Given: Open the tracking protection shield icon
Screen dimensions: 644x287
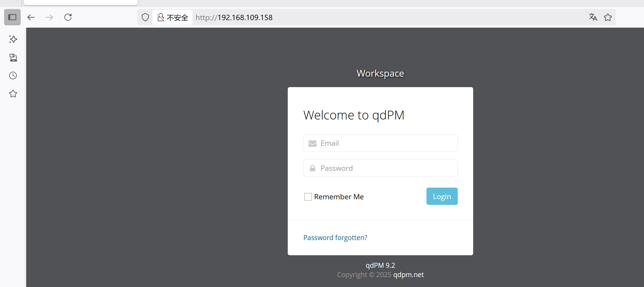Looking at the screenshot, I should (145, 17).
